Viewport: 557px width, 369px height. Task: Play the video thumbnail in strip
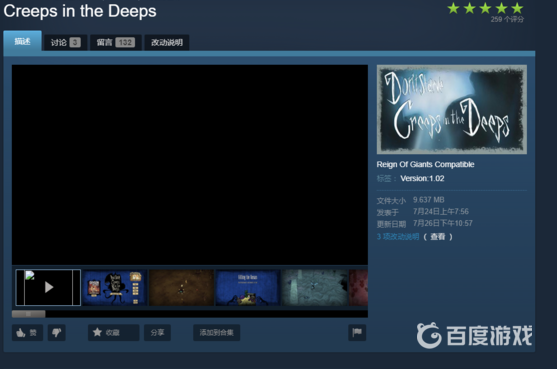(x=48, y=287)
